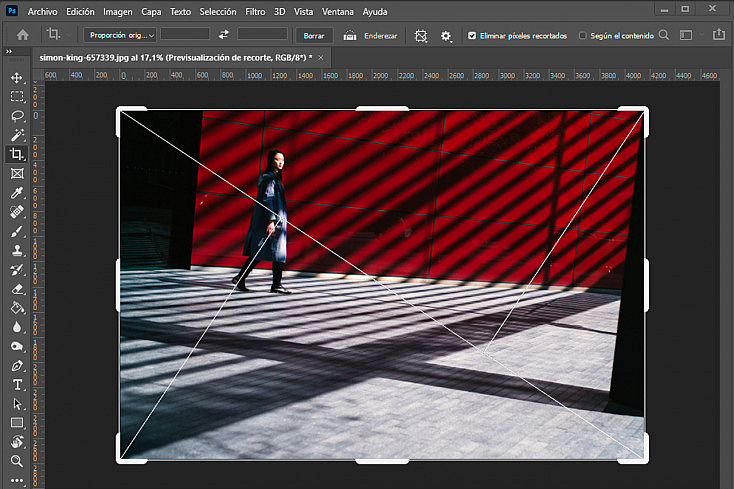The image size is (734, 489).
Task: Open additional crop settings gear
Action: [x=446, y=36]
